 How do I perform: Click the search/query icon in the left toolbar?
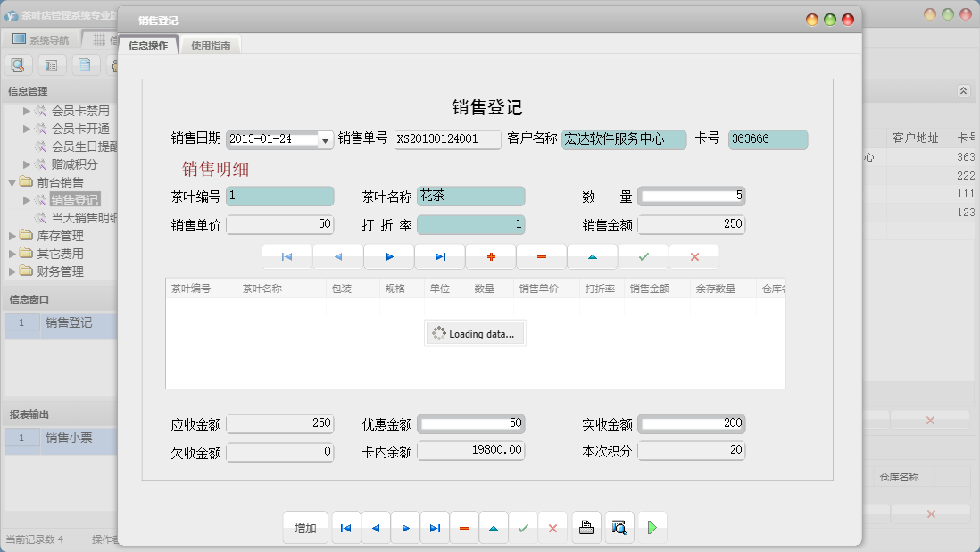click(18, 64)
